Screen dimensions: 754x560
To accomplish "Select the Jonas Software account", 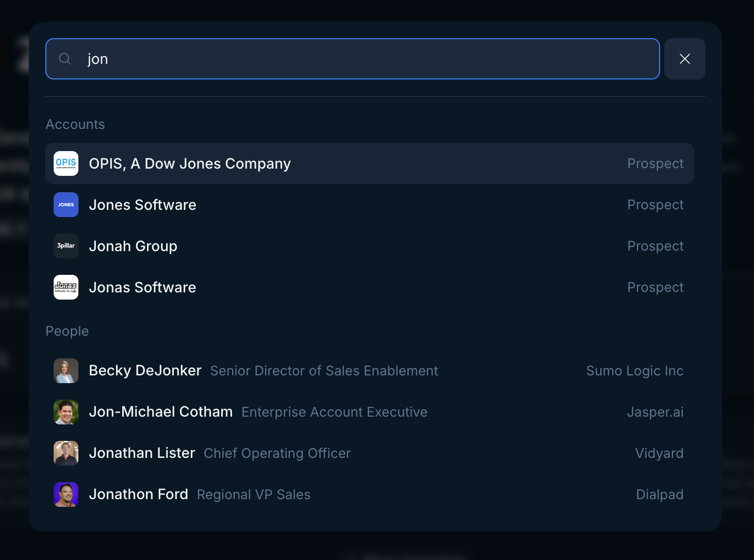I will click(370, 287).
